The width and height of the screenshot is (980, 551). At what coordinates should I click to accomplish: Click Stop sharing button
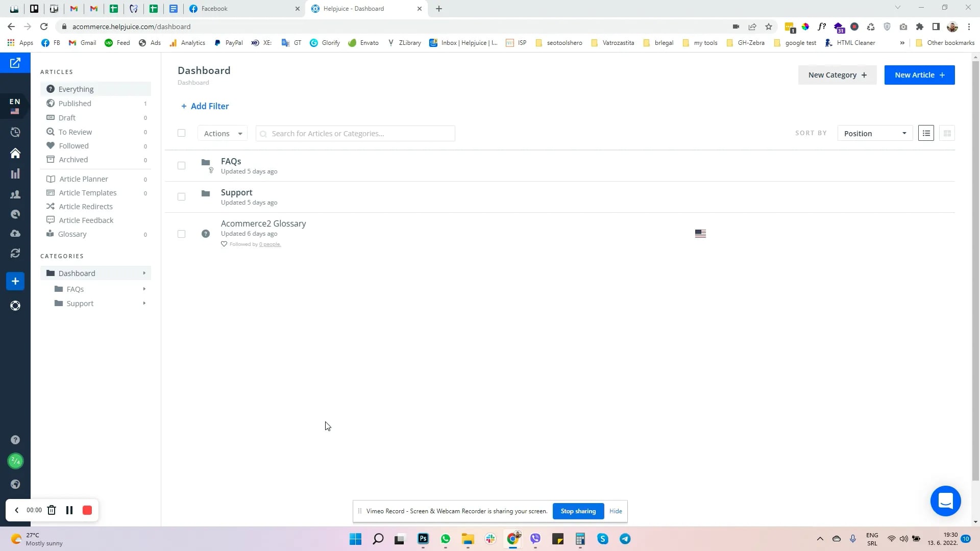(x=578, y=511)
